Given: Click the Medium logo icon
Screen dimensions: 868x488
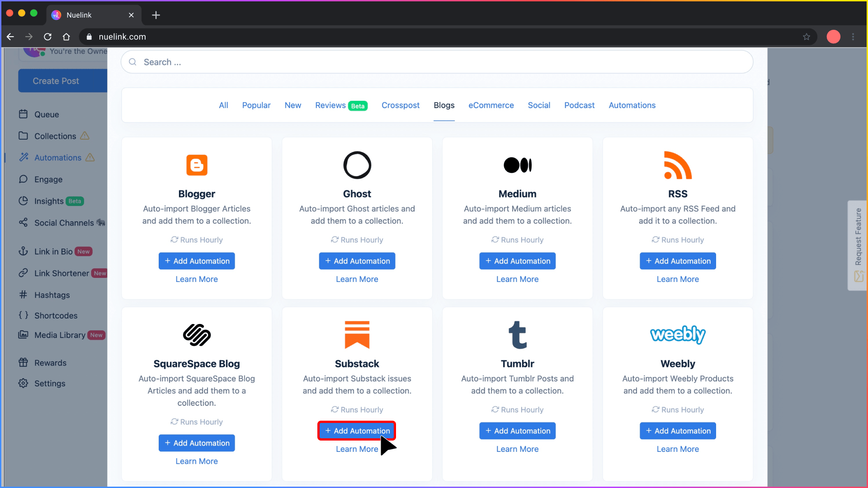Looking at the screenshot, I should coord(518,165).
